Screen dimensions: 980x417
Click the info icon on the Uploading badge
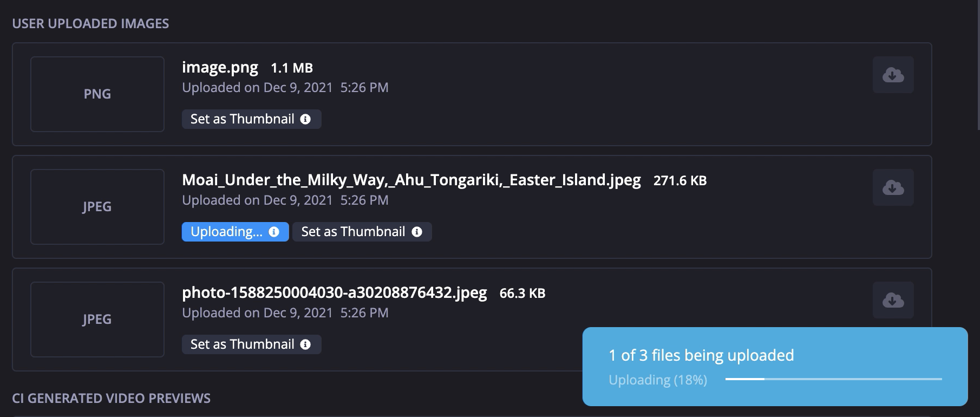click(274, 232)
